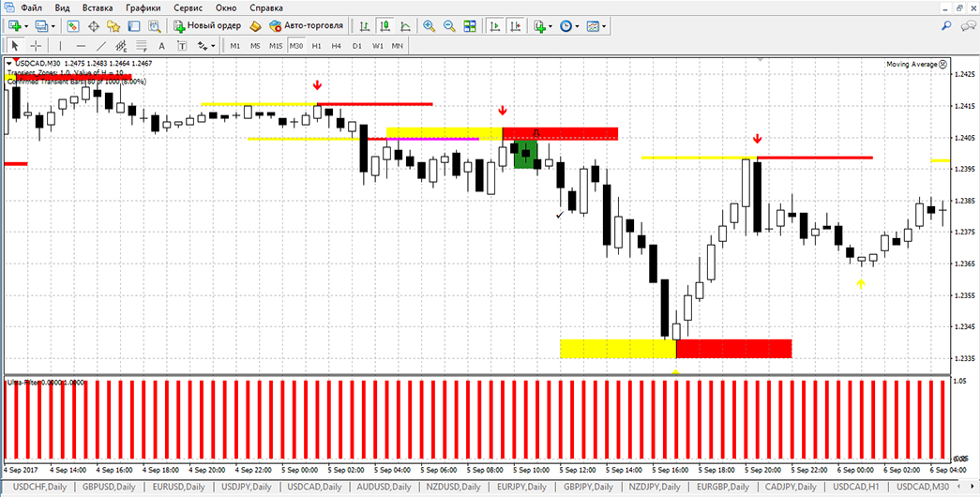Set timeframe to MN

click(x=397, y=46)
